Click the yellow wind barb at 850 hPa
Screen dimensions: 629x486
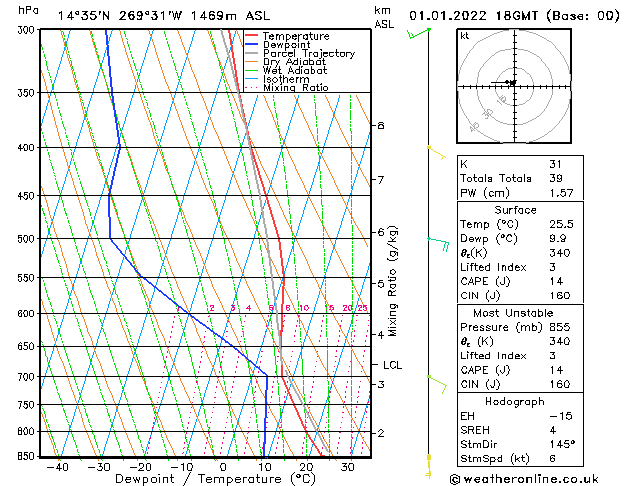pyautogui.click(x=429, y=459)
